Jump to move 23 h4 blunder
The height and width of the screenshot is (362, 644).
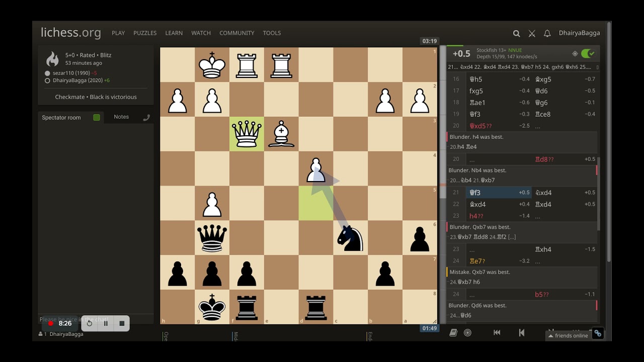point(498,216)
